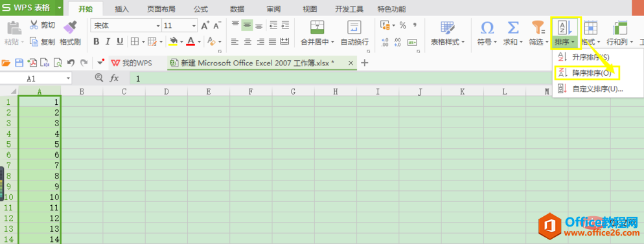Click the decrease indent icon
Viewport: 644px width, 244px height.
pos(273,25)
